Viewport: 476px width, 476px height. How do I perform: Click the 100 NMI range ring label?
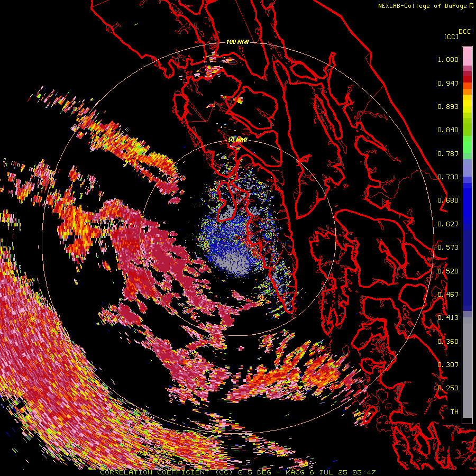click(237, 42)
